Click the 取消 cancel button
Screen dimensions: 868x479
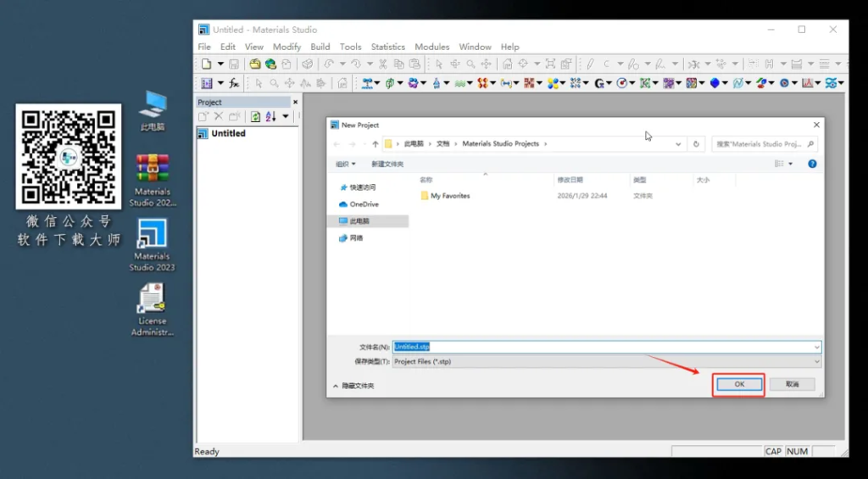(x=792, y=384)
